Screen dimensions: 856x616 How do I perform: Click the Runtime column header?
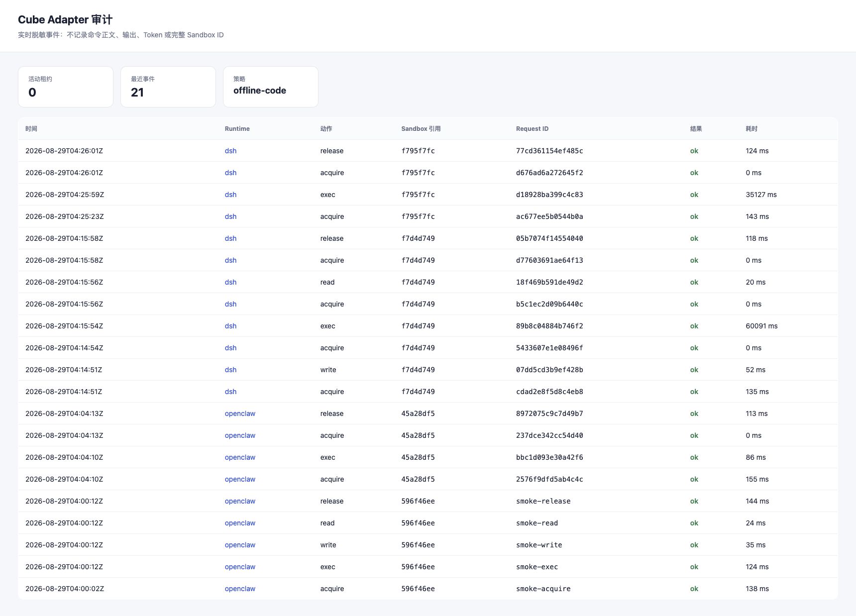[237, 129]
